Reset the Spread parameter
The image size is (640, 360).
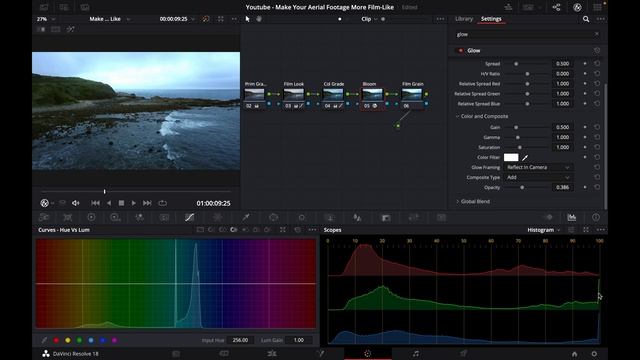pyautogui.click(x=597, y=64)
